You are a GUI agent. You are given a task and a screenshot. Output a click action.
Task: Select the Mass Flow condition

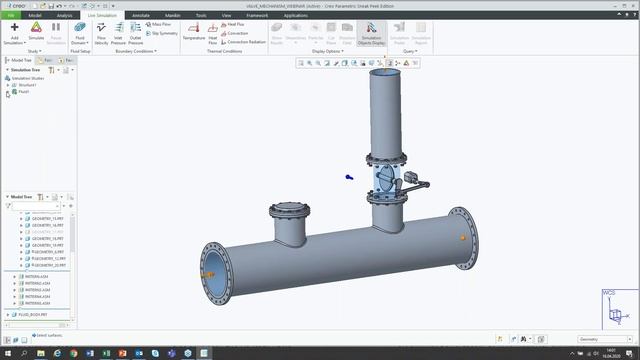(x=158, y=24)
